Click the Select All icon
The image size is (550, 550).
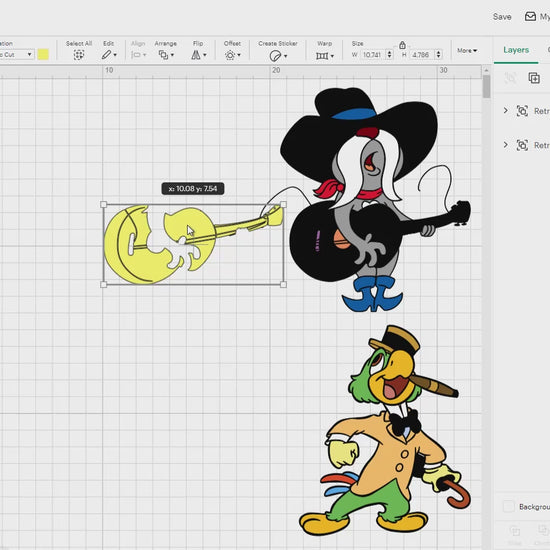(x=79, y=55)
